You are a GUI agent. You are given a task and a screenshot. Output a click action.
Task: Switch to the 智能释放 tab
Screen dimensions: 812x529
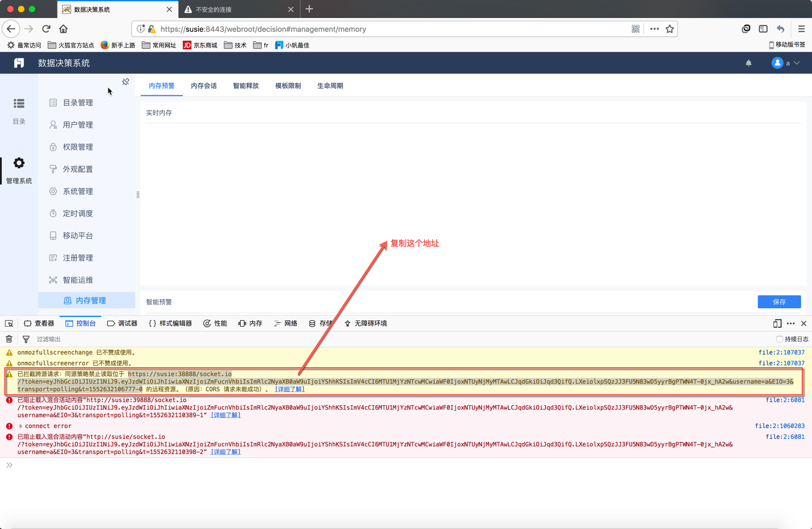(x=246, y=85)
